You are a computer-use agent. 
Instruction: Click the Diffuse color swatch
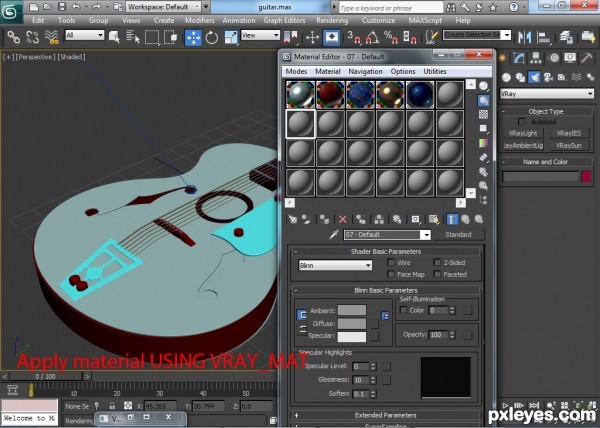click(352, 324)
